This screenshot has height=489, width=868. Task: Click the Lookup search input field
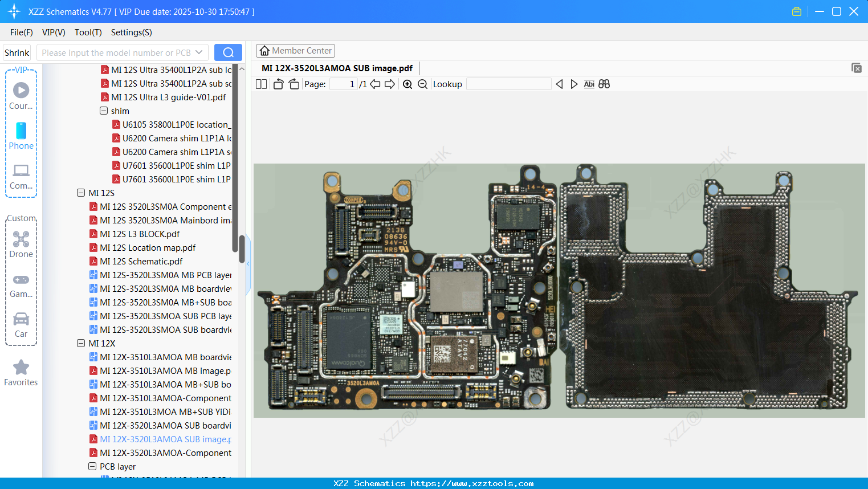click(x=509, y=84)
